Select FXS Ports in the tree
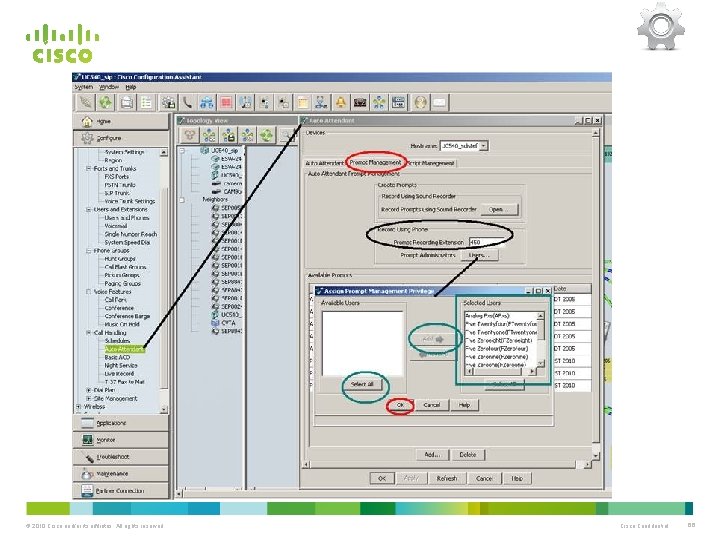 (x=117, y=177)
